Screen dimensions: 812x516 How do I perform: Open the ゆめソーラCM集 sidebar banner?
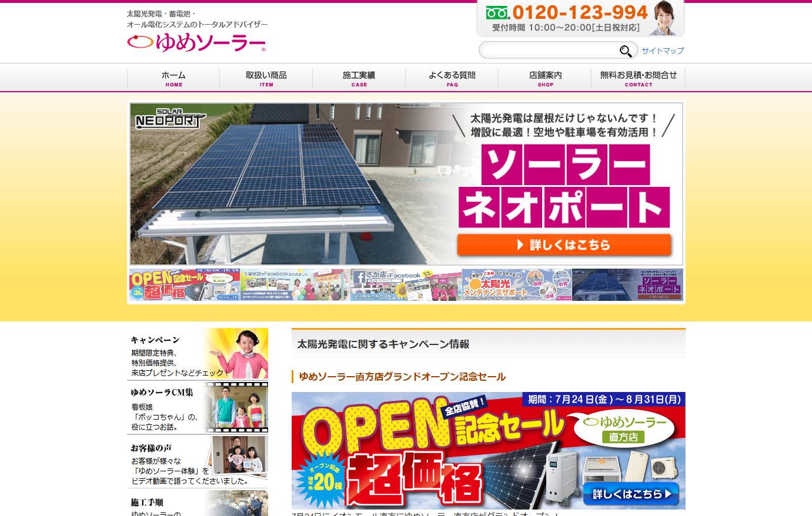(198, 407)
